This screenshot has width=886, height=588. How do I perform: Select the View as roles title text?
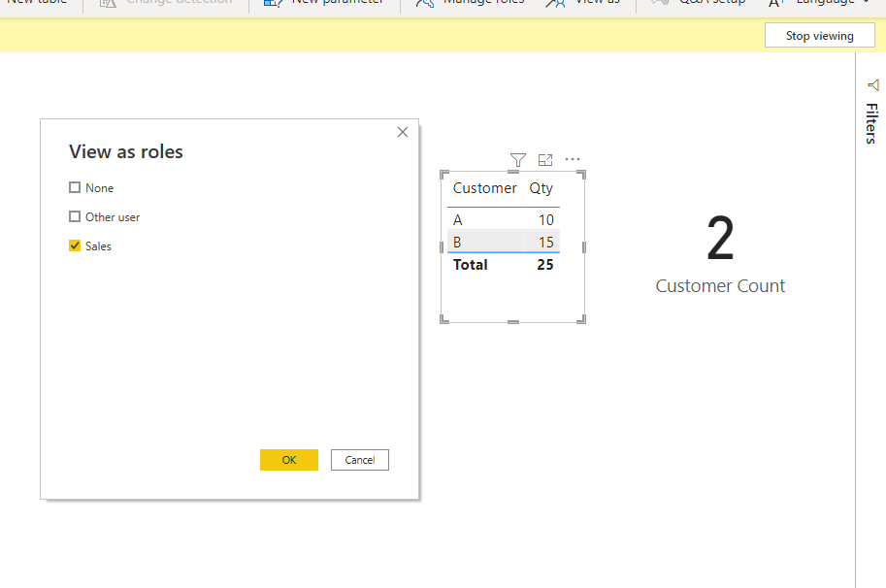(x=126, y=151)
